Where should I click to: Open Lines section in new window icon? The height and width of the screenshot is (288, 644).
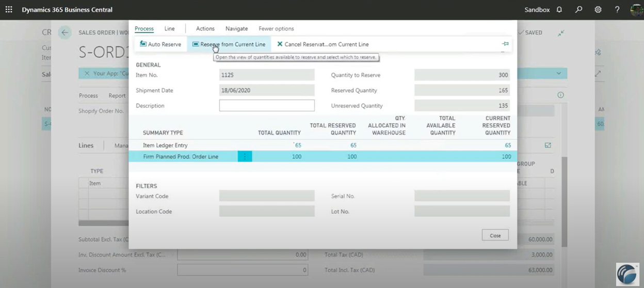pyautogui.click(x=548, y=145)
